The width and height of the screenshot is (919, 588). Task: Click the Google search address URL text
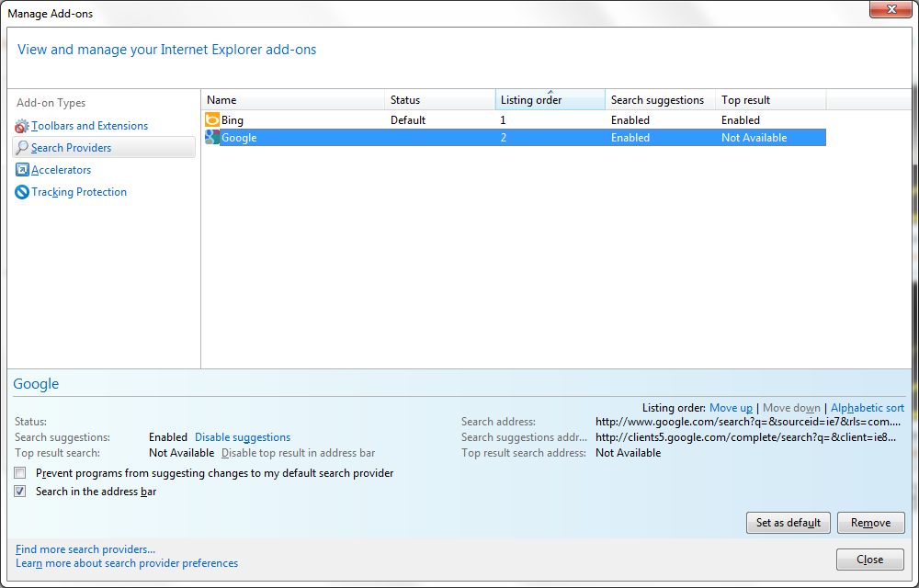click(748, 422)
